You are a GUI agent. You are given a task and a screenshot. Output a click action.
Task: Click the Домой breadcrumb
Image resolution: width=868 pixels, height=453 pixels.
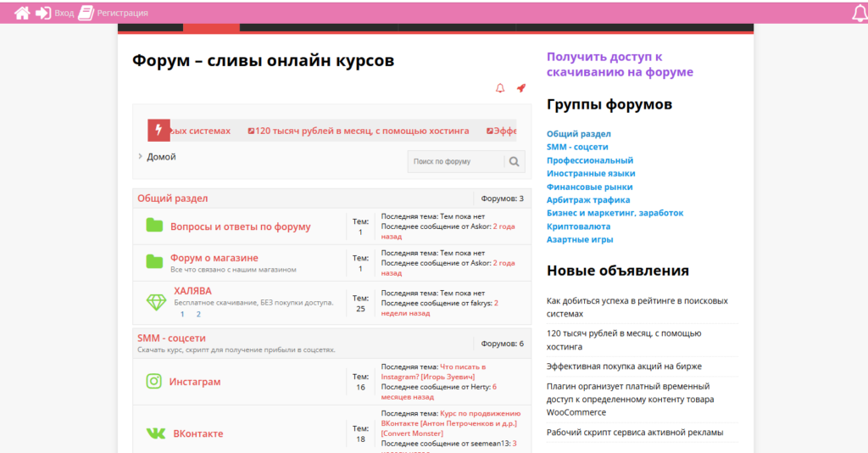[161, 157]
